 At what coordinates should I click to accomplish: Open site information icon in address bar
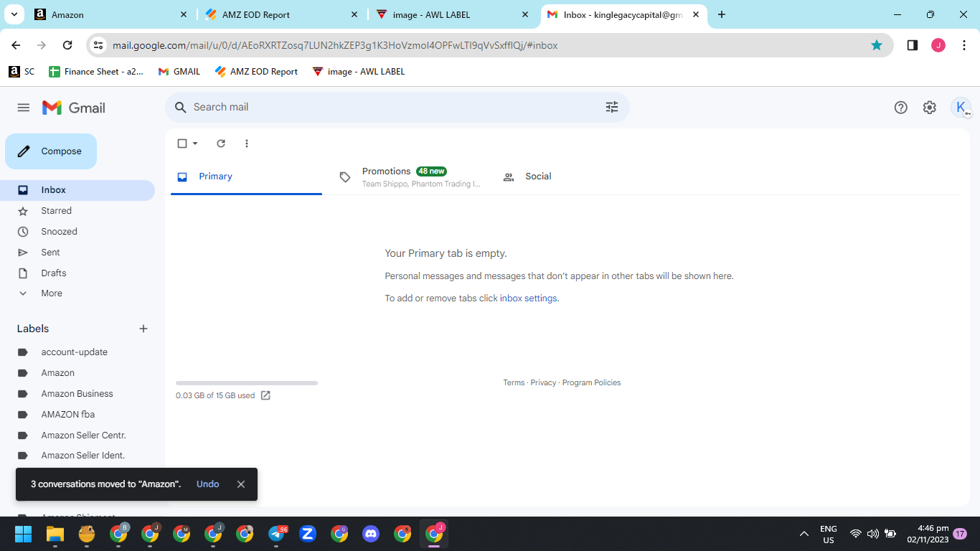pyautogui.click(x=98, y=45)
